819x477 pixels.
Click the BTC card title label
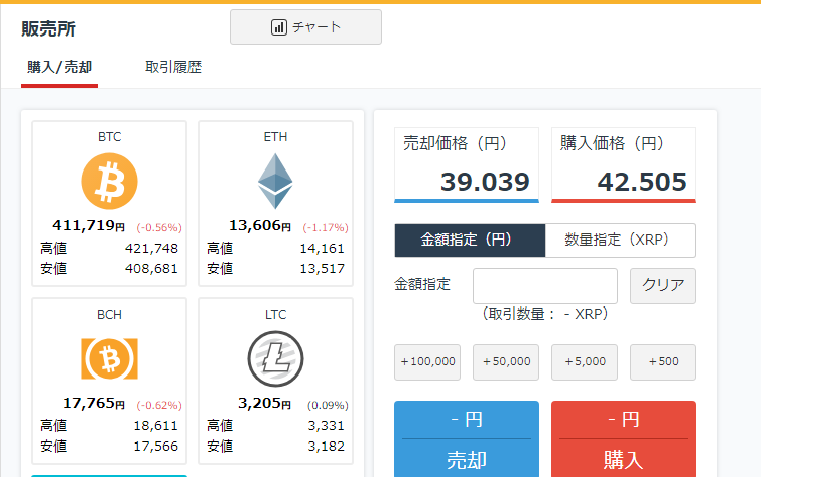[x=109, y=137]
